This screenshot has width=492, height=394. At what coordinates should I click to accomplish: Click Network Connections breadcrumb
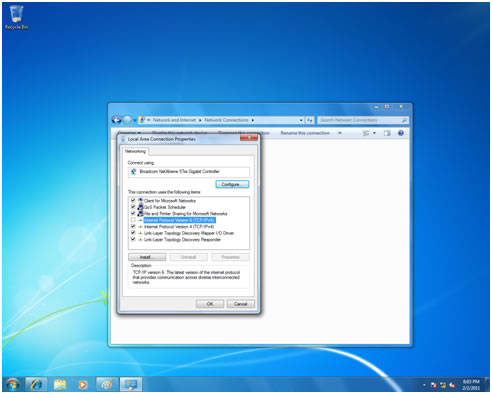pos(226,120)
